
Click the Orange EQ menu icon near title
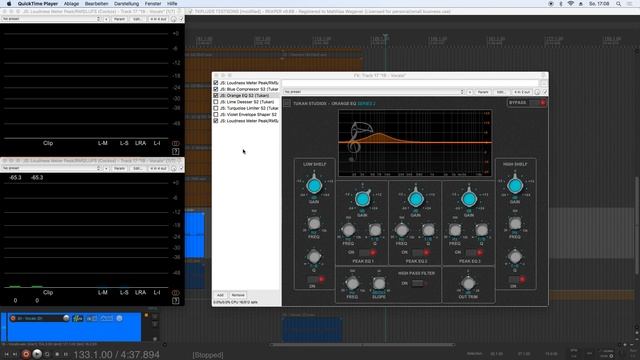pyautogui.click(x=287, y=104)
